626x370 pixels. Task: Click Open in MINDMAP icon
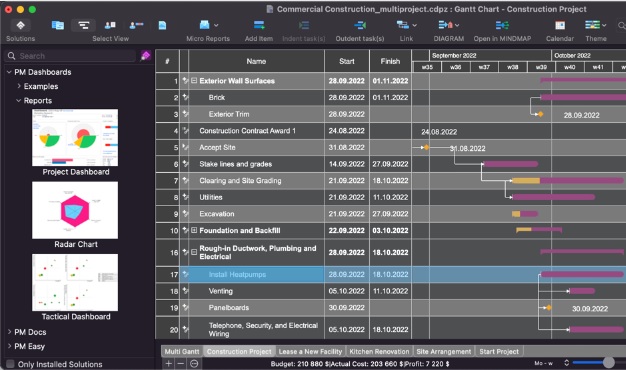502,26
